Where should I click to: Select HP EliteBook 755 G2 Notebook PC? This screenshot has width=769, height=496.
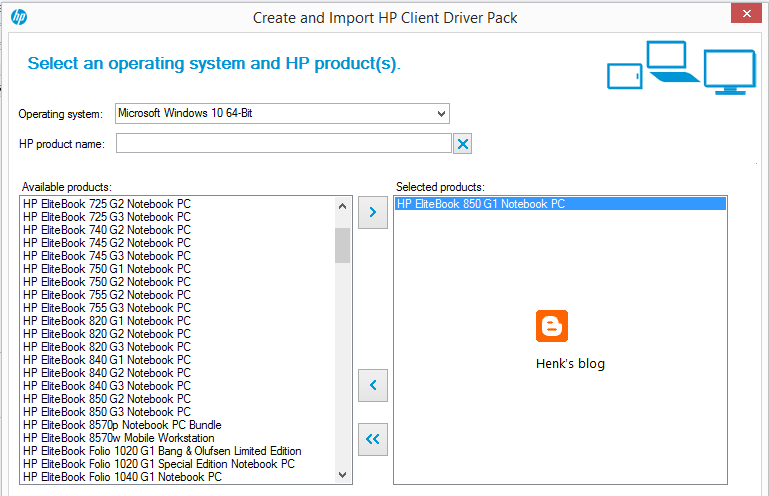107,295
